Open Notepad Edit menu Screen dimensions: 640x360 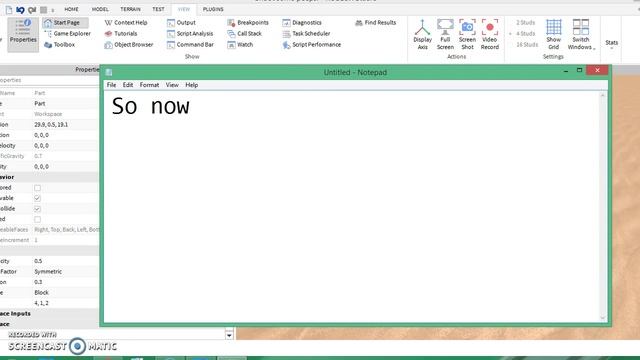click(128, 85)
